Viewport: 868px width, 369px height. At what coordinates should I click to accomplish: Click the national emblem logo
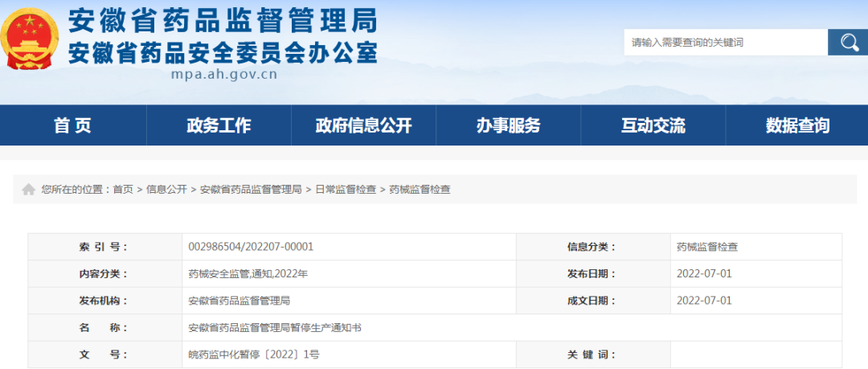click(28, 39)
